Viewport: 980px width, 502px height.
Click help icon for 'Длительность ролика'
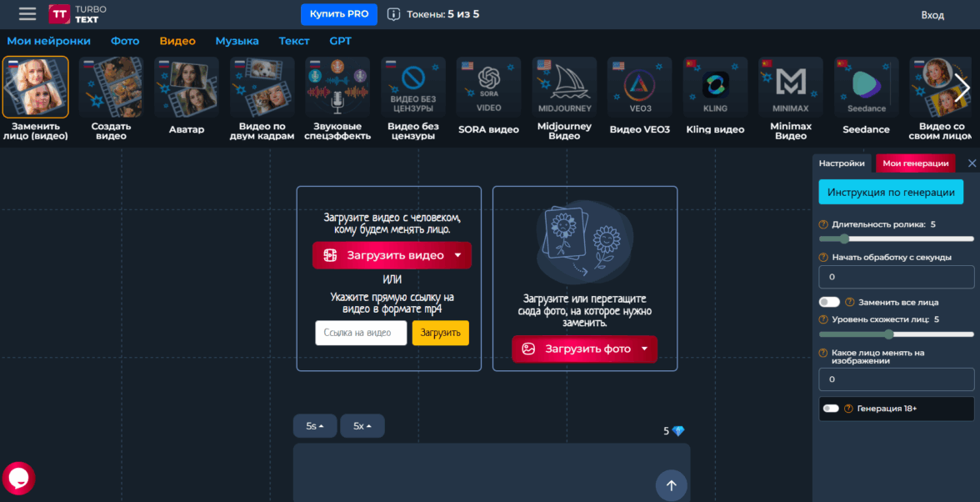click(x=824, y=223)
